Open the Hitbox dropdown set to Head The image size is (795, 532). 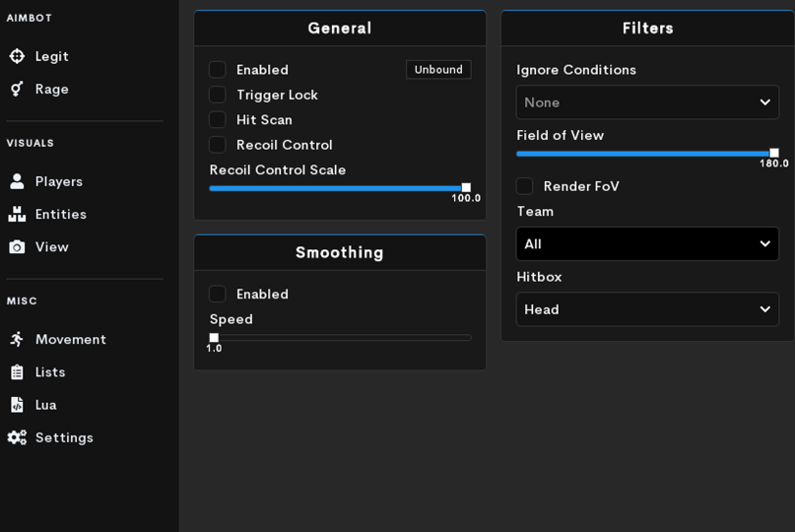647,309
